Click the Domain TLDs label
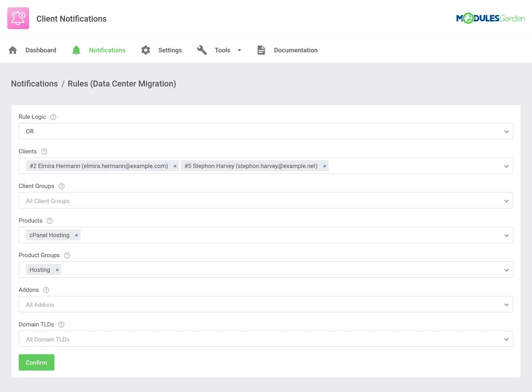Screen dimensions: 532x392 pos(36,325)
